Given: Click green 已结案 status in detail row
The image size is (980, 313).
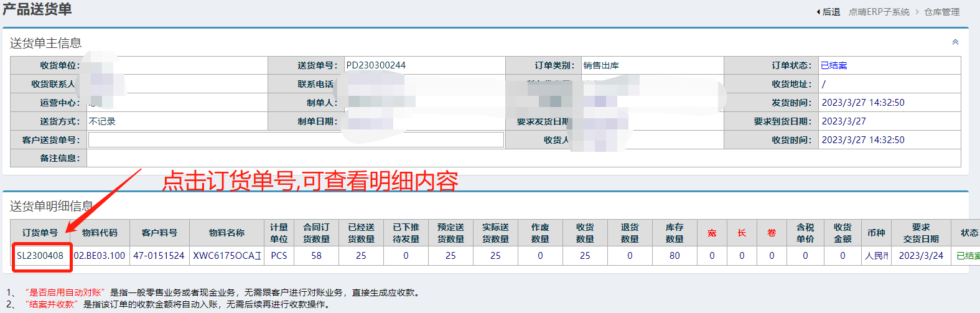Looking at the screenshot, I should tap(967, 256).
